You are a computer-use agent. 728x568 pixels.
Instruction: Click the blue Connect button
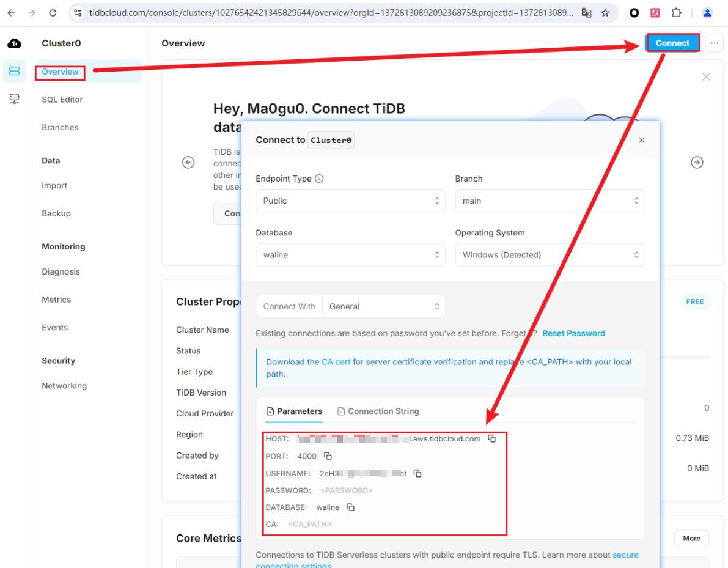(672, 43)
